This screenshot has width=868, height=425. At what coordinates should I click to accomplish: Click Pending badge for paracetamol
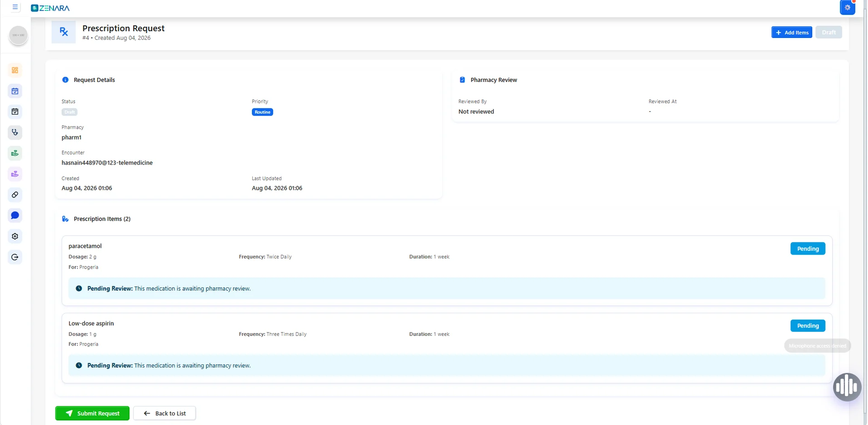click(808, 249)
